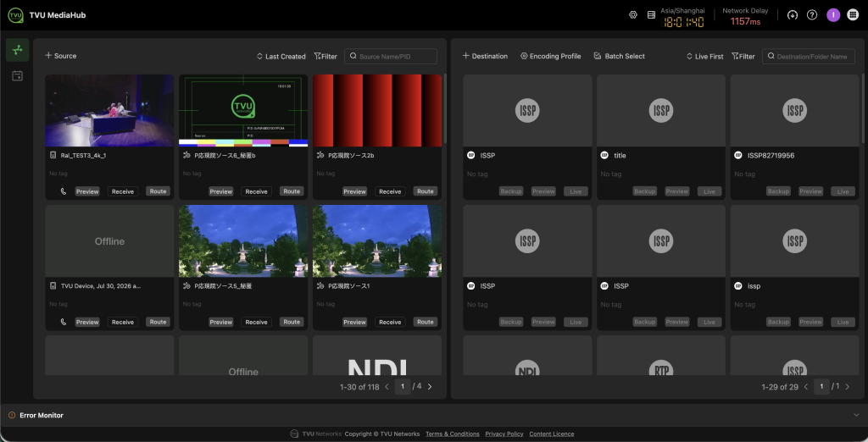Click the TVU MediaHub logo
The height and width of the screenshot is (442, 868).
15,15
